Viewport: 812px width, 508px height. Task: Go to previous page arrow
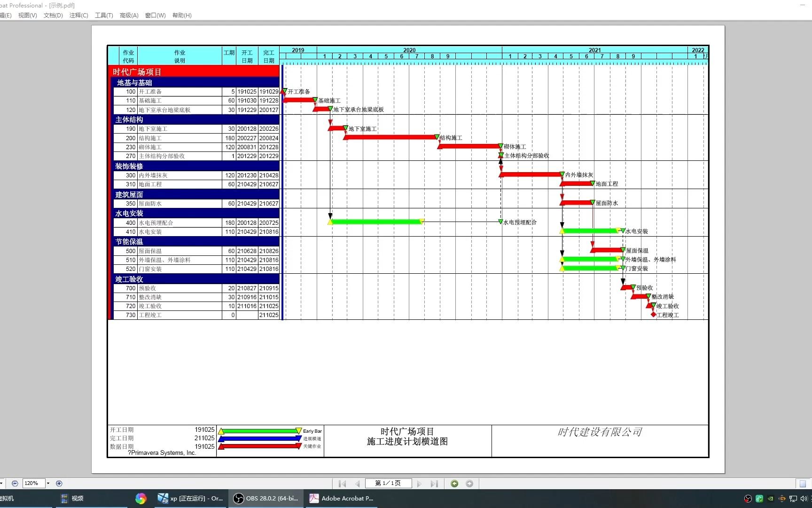358,484
